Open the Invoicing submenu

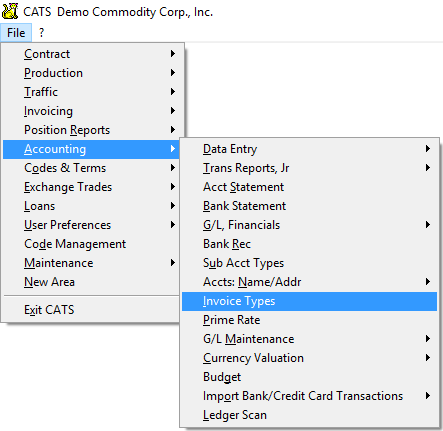coord(91,111)
